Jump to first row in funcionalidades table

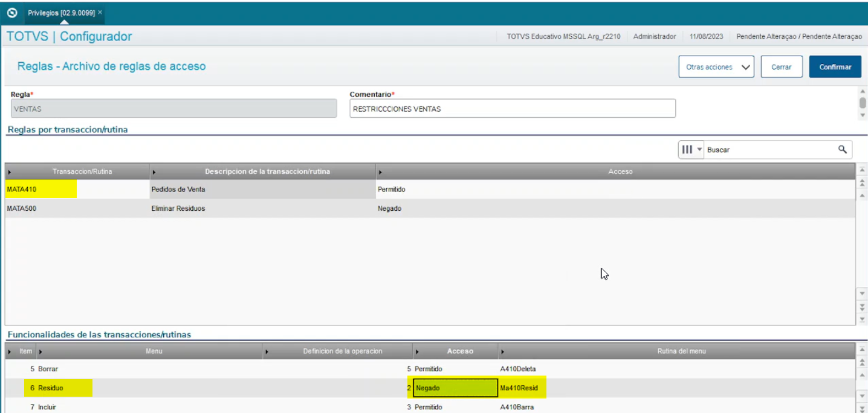point(863,350)
